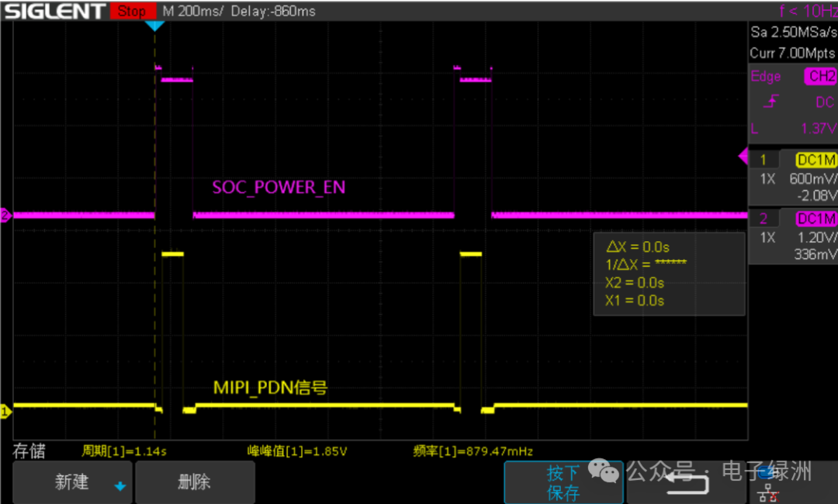Click the -2.08V channel 1 offset value
The height and width of the screenshot is (504, 838).
816,195
